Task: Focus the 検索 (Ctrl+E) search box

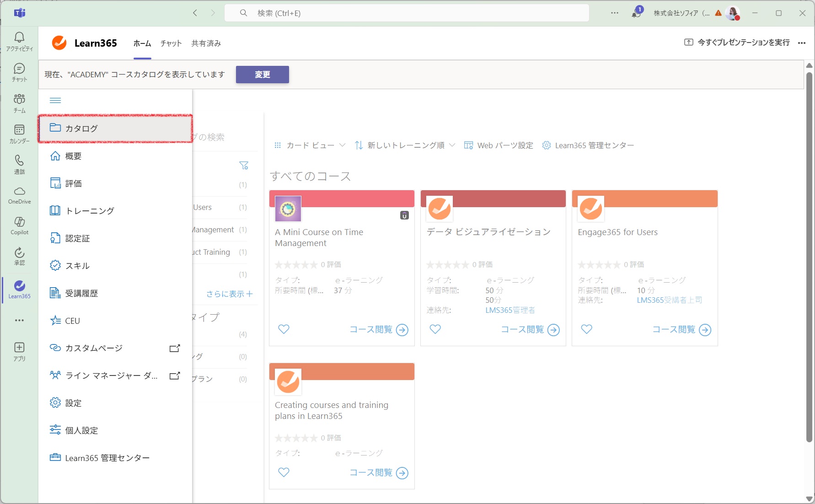Action: (x=407, y=13)
